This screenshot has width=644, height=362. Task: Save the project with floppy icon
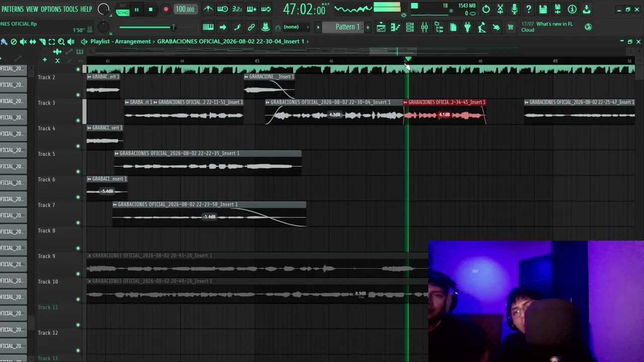point(543,9)
